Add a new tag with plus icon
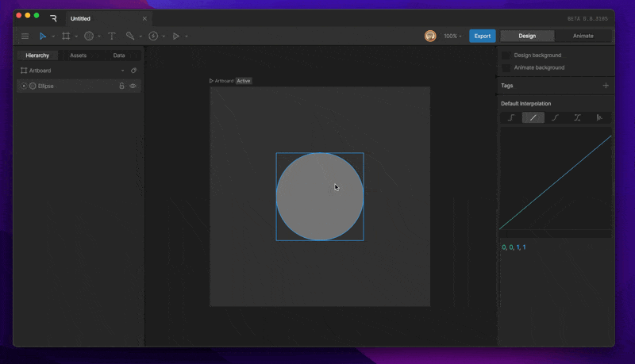This screenshot has height=364, width=635. 606,86
